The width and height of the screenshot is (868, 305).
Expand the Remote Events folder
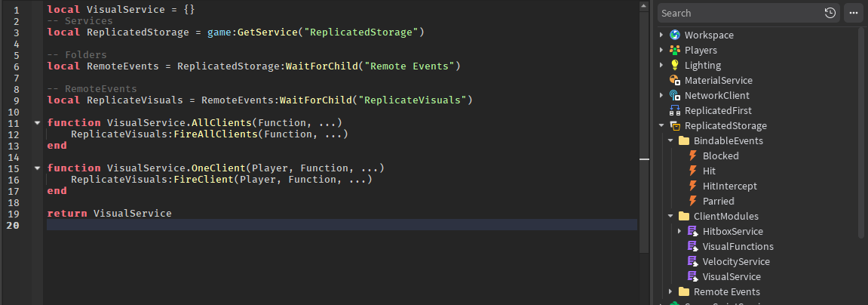click(x=670, y=291)
